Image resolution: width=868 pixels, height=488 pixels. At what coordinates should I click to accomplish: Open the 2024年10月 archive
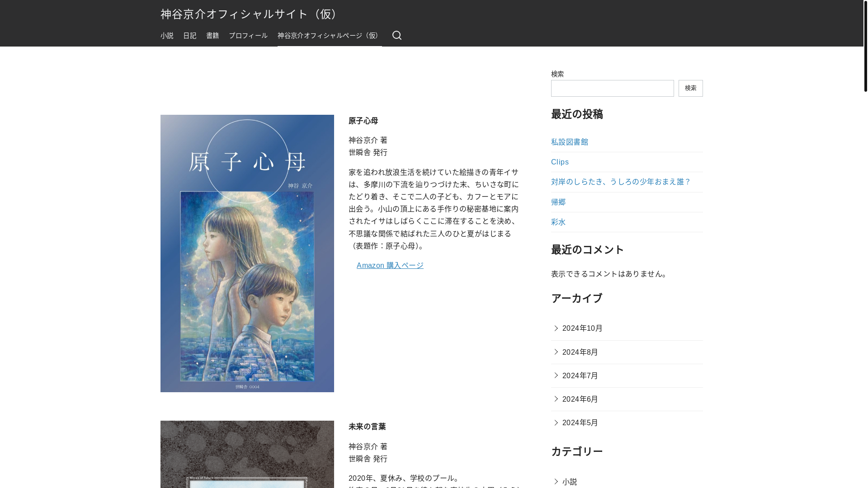click(x=582, y=328)
